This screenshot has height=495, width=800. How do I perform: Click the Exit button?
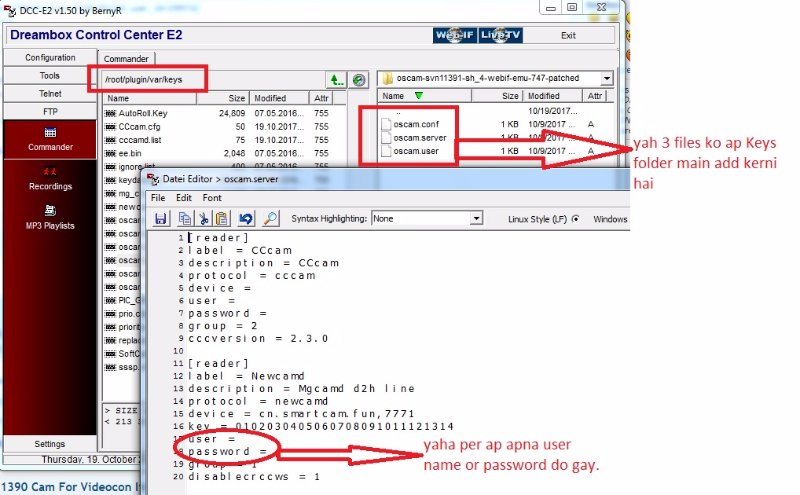tap(568, 35)
